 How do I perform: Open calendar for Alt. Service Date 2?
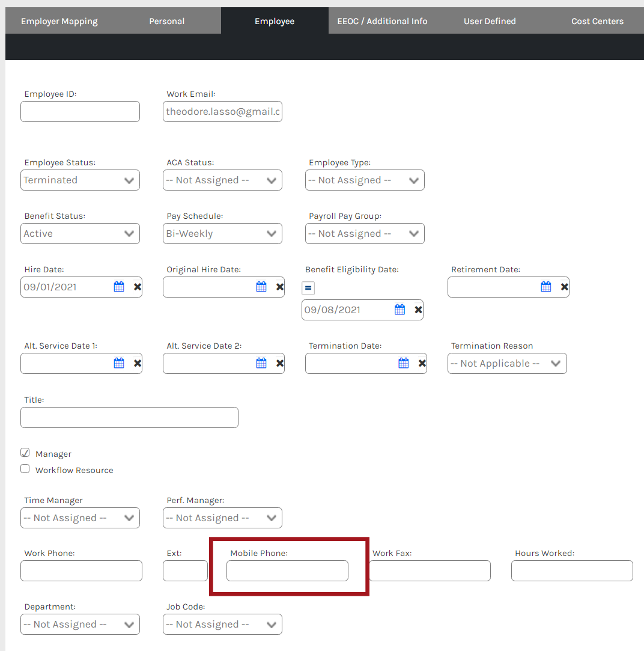click(x=261, y=363)
